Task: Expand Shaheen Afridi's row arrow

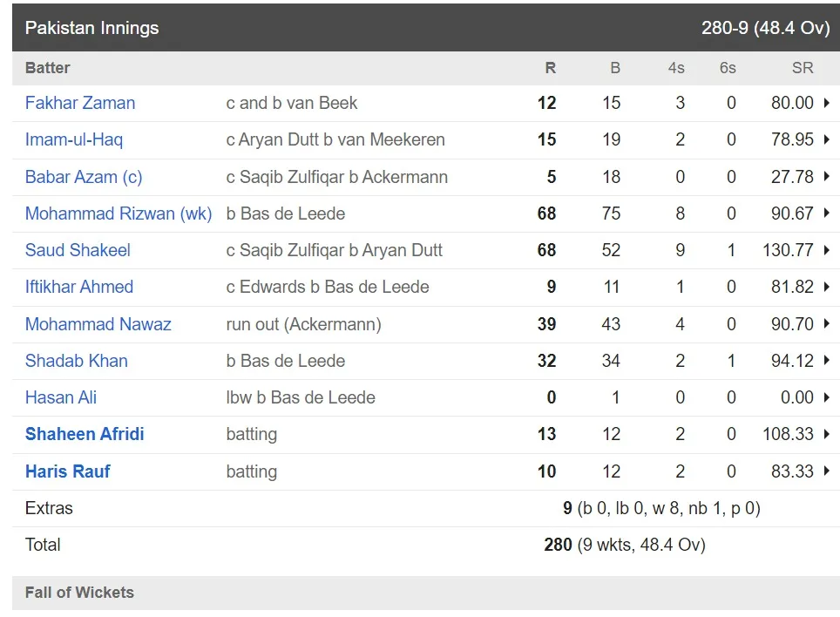Action: coord(825,434)
